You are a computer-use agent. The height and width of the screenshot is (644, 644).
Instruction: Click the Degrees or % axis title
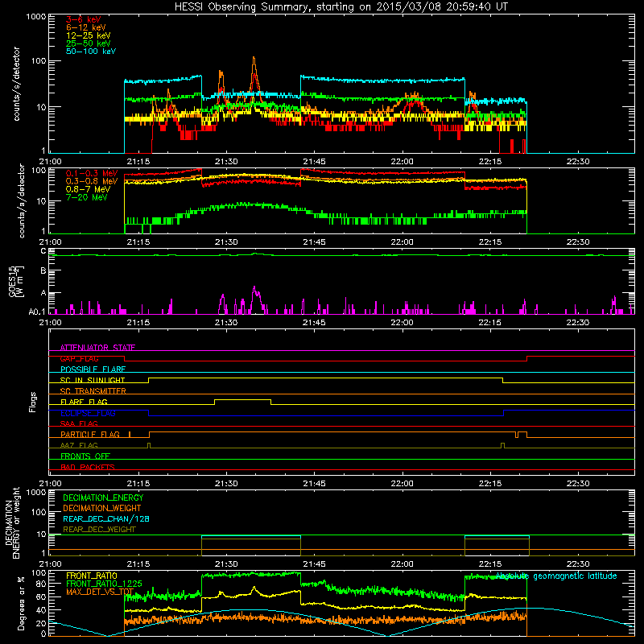(x=21, y=603)
